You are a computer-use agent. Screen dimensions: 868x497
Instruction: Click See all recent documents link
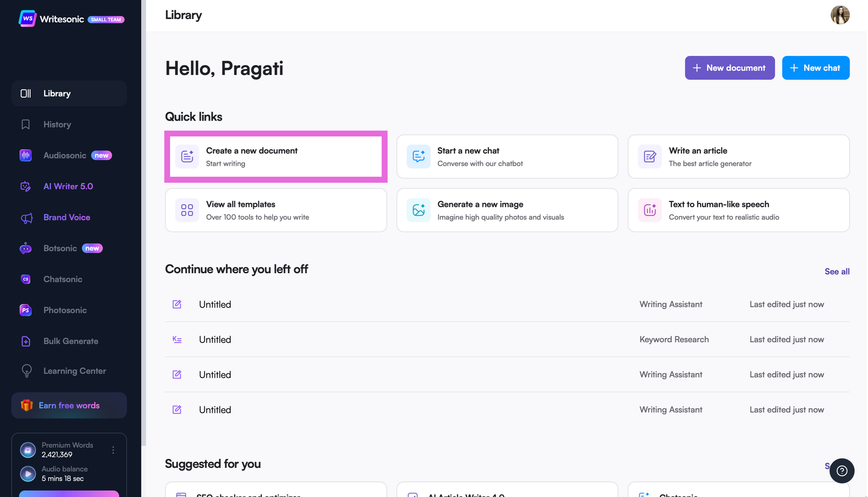(837, 271)
